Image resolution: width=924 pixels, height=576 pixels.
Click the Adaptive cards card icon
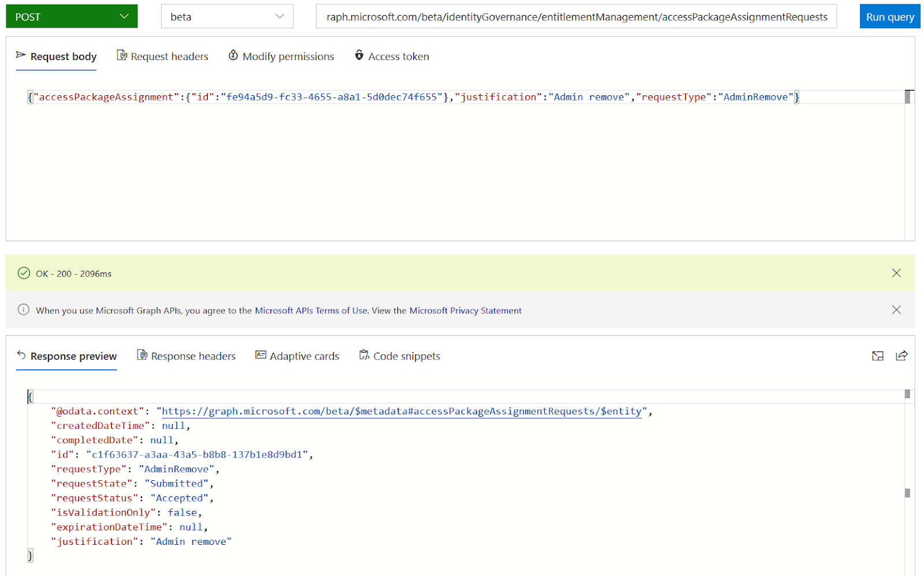click(261, 355)
